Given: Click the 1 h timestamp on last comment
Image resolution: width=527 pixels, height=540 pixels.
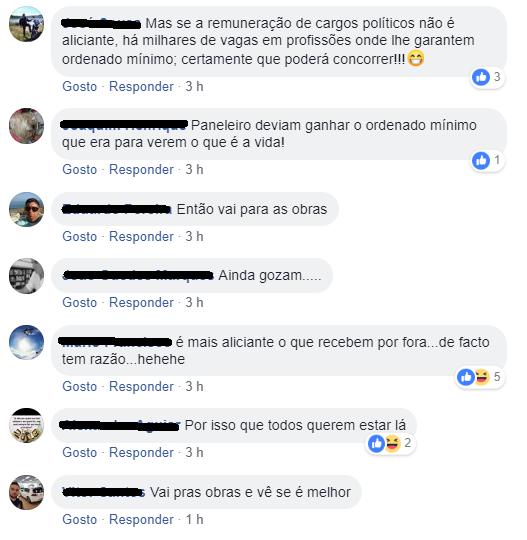Looking at the screenshot, I should click(195, 520).
